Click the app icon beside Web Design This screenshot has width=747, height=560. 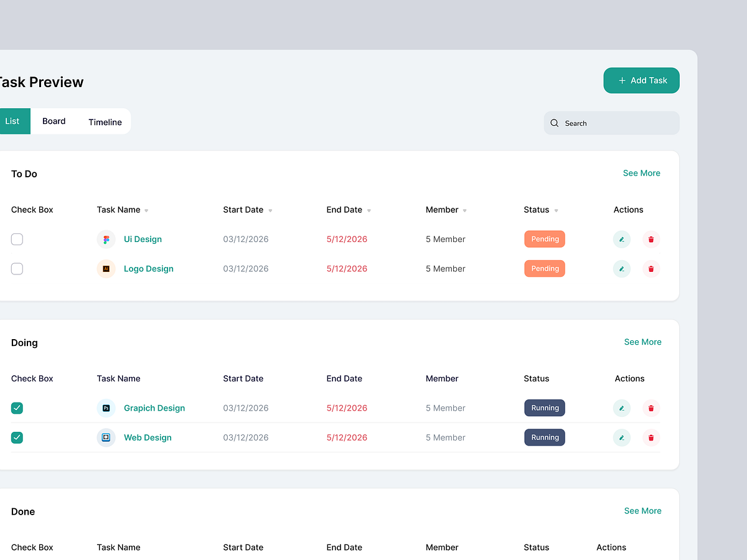[106, 437]
